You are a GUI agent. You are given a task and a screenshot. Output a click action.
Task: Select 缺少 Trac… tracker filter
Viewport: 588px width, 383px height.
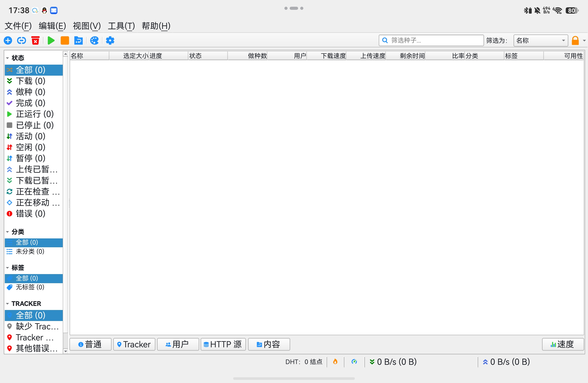[x=34, y=327]
